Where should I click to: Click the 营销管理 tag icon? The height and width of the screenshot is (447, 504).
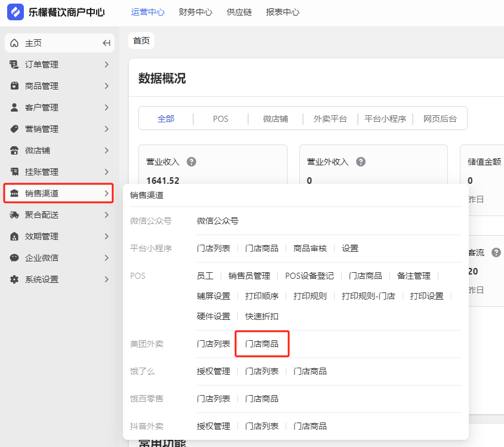(14, 129)
